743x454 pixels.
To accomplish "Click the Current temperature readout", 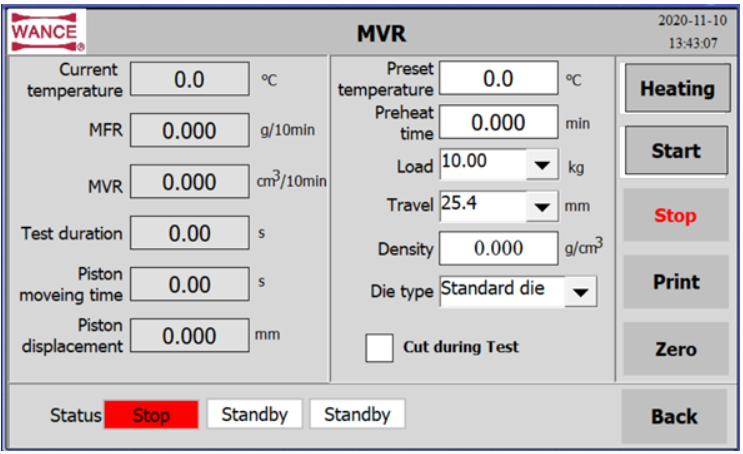I will [x=189, y=80].
